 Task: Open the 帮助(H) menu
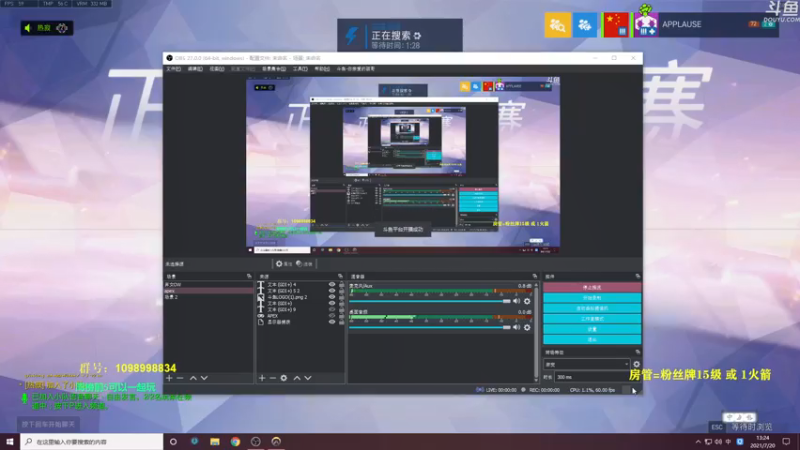(322, 69)
